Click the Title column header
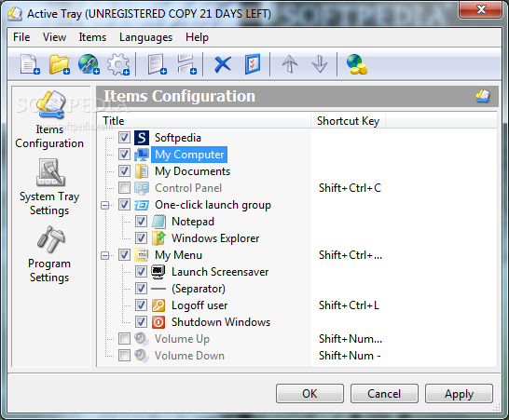The width and height of the screenshot is (509, 420). [204, 121]
